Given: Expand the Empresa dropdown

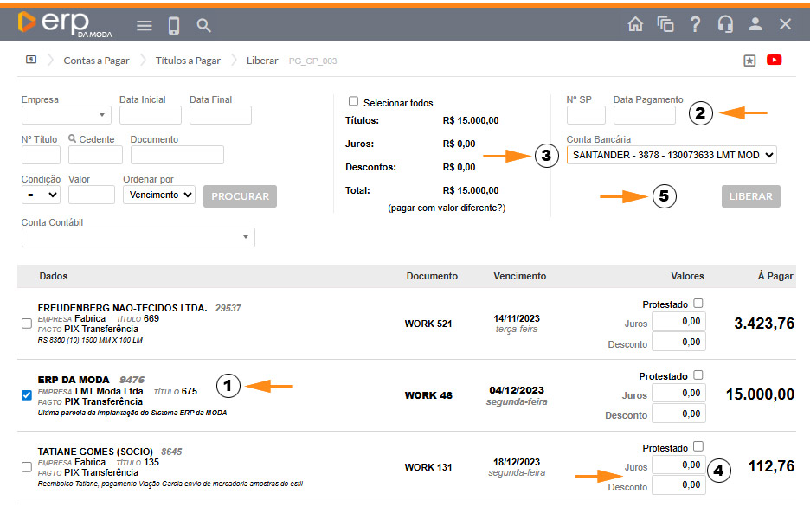Looking at the screenshot, I should [67, 115].
